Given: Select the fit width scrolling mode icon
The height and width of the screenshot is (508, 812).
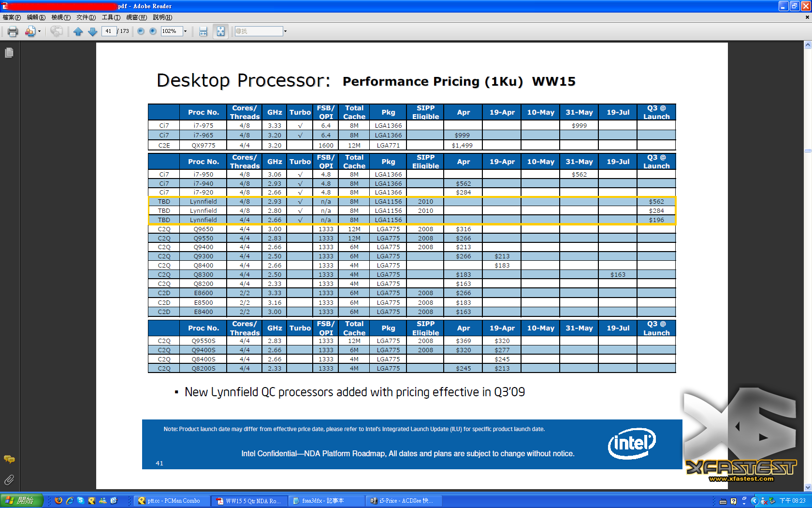Looking at the screenshot, I should [203, 31].
